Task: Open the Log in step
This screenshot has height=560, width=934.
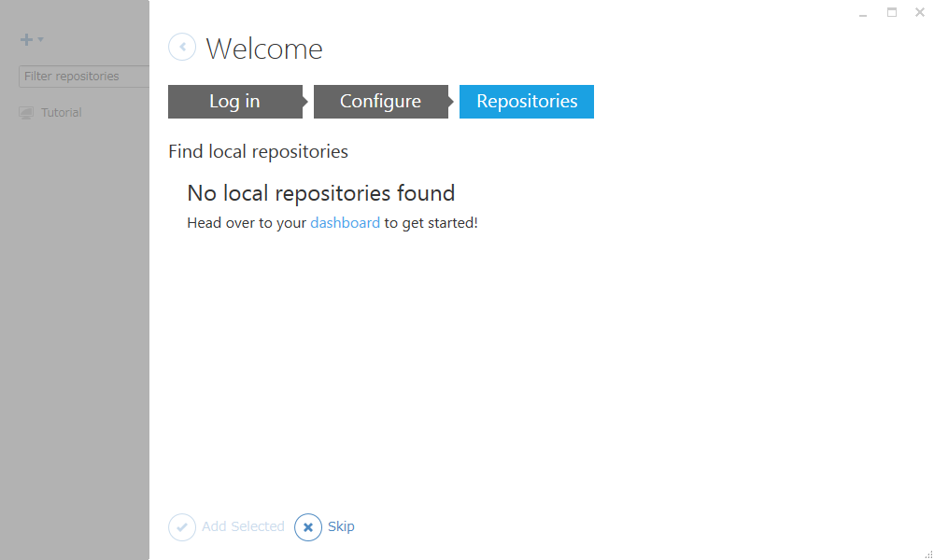Action: pos(235,102)
